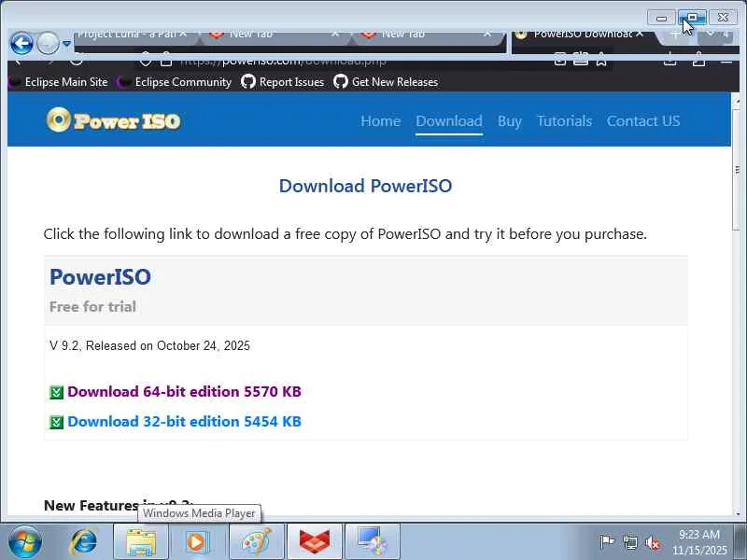Click the greyed-out forward arrow button
Image resolution: width=747 pixels, height=560 pixels.
click(48, 44)
